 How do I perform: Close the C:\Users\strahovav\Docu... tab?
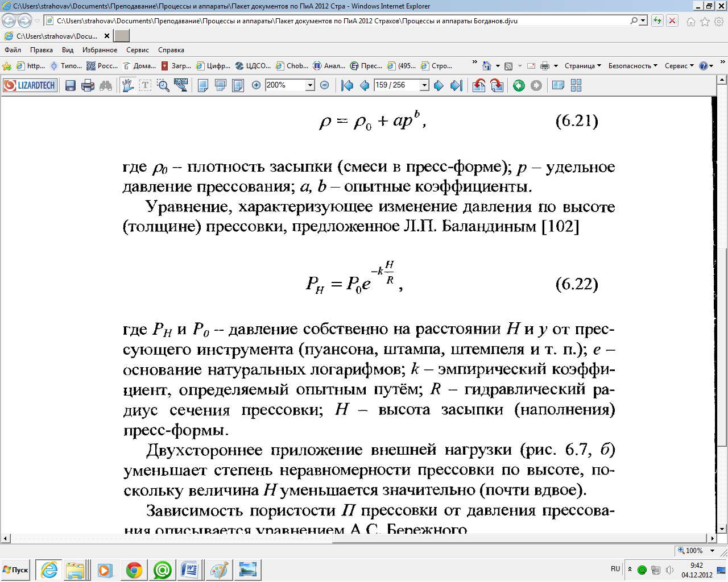pos(106,36)
